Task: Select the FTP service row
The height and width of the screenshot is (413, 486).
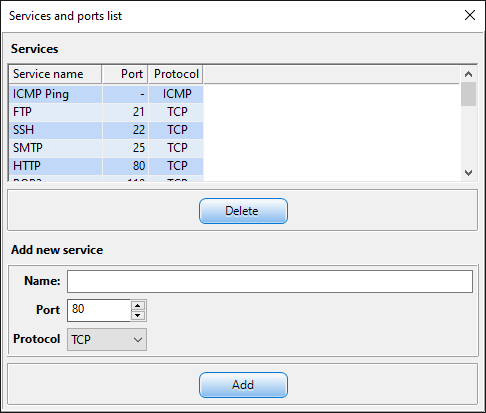Action: click(106, 112)
